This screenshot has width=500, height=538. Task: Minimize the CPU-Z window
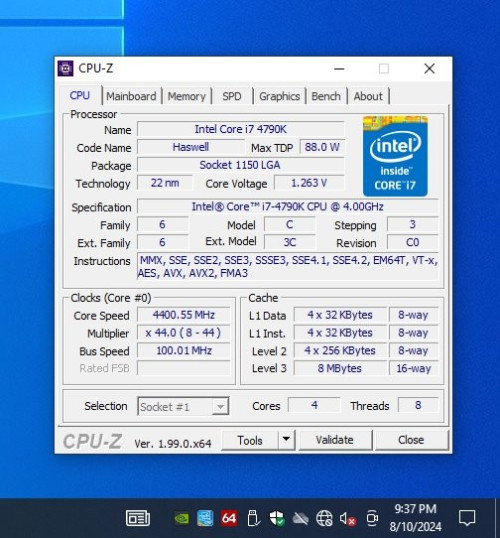coord(339,69)
